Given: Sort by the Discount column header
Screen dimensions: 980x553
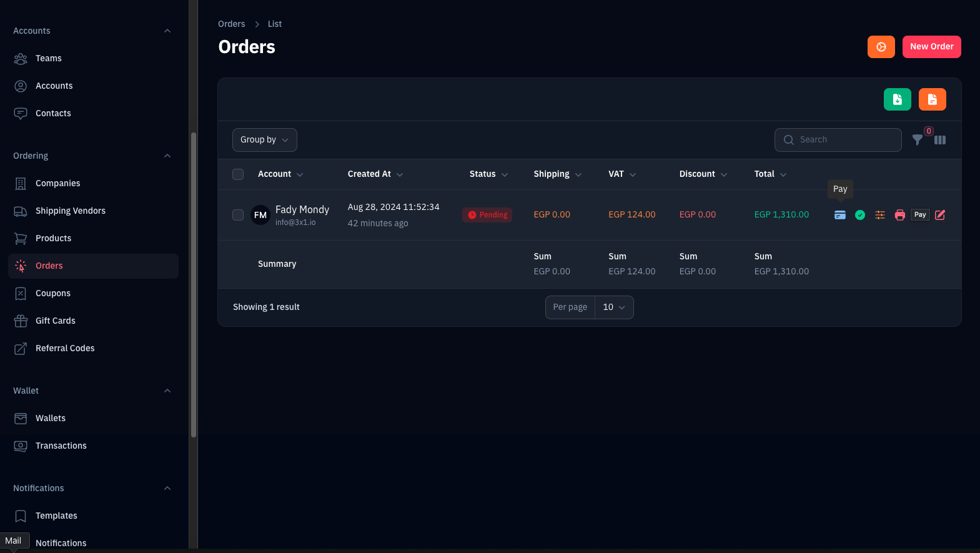Looking at the screenshot, I should pyautogui.click(x=703, y=174).
